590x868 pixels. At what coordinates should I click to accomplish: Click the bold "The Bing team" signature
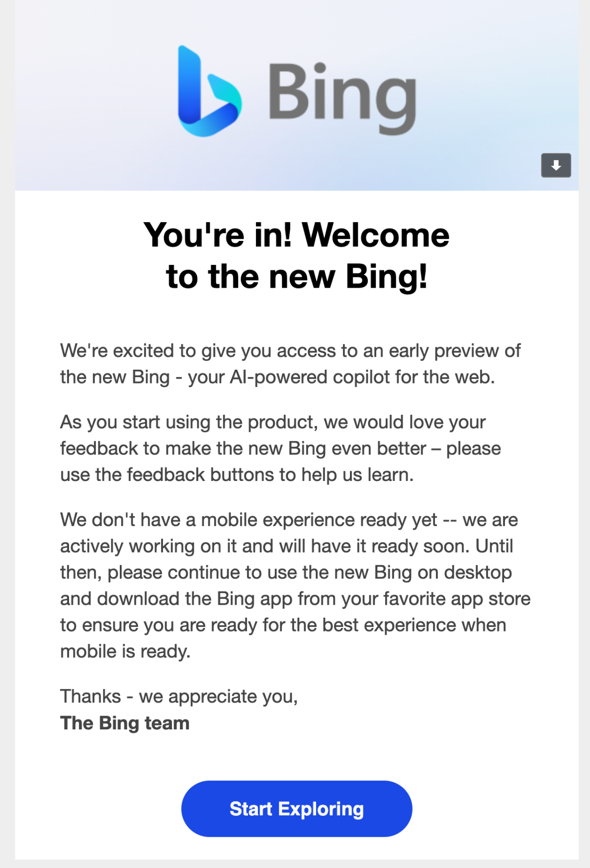(125, 723)
